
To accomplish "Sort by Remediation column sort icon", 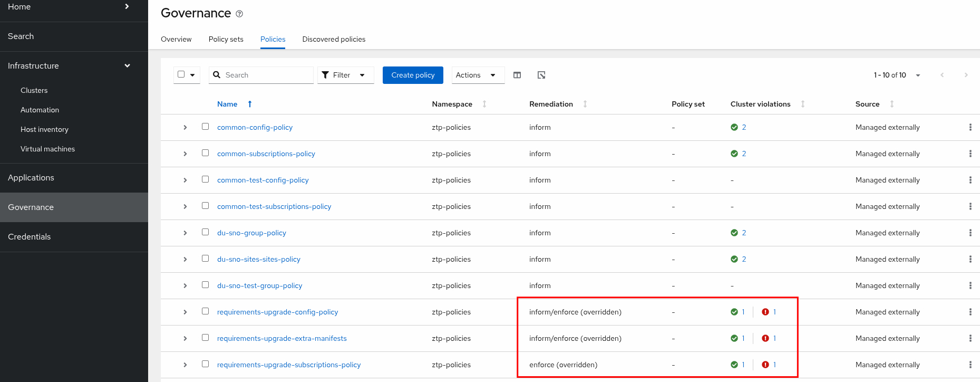I will click(x=585, y=104).
